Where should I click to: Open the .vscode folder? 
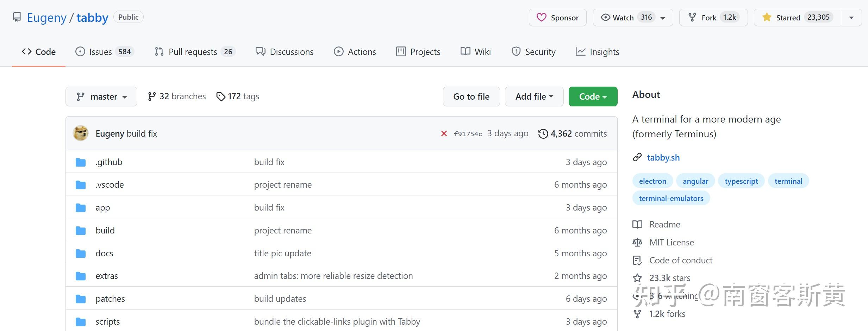click(110, 185)
